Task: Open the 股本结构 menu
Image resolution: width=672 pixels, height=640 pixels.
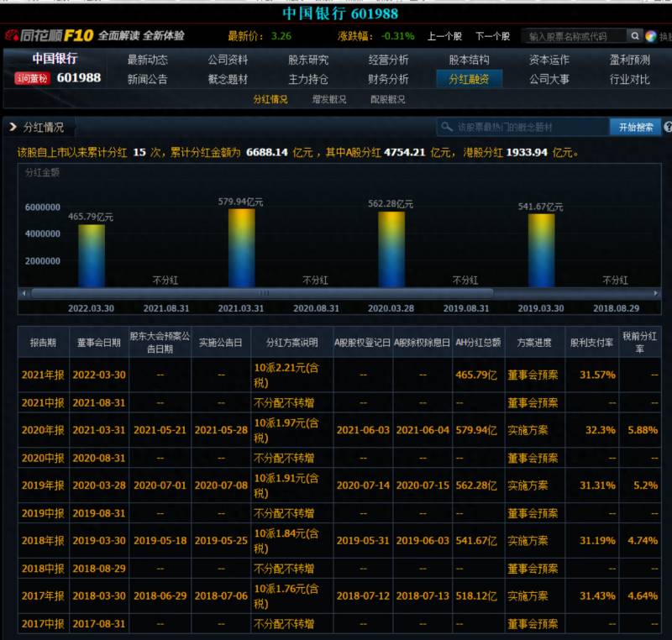Action: [x=469, y=60]
